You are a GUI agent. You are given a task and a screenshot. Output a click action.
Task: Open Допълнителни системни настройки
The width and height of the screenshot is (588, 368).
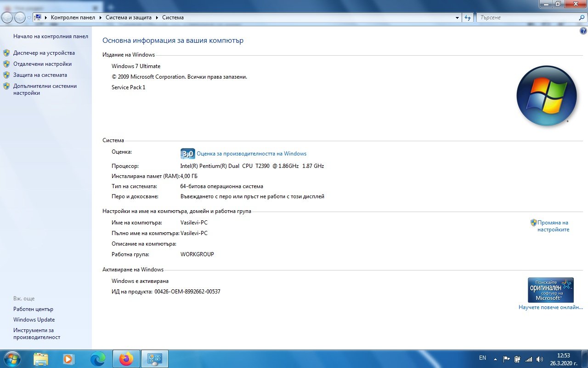45,89
